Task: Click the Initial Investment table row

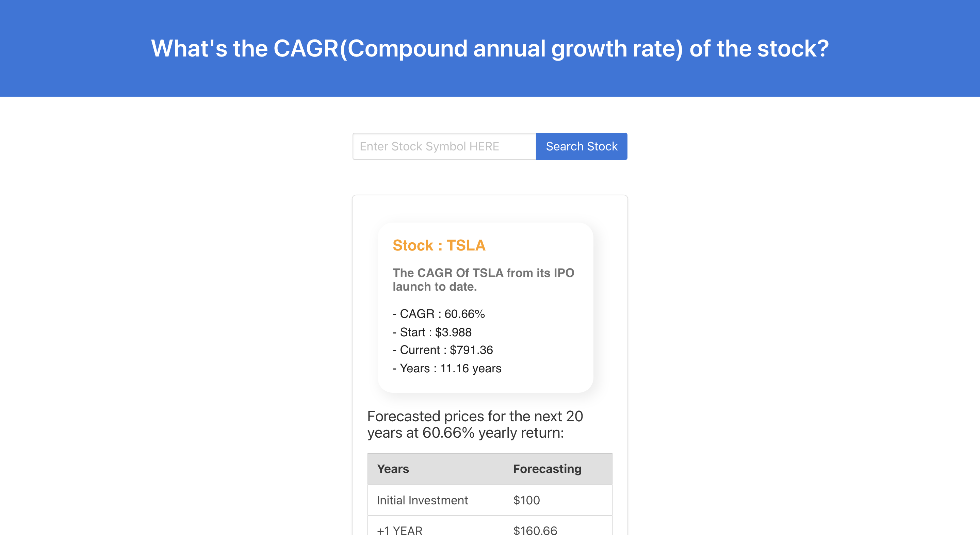Action: (x=490, y=500)
